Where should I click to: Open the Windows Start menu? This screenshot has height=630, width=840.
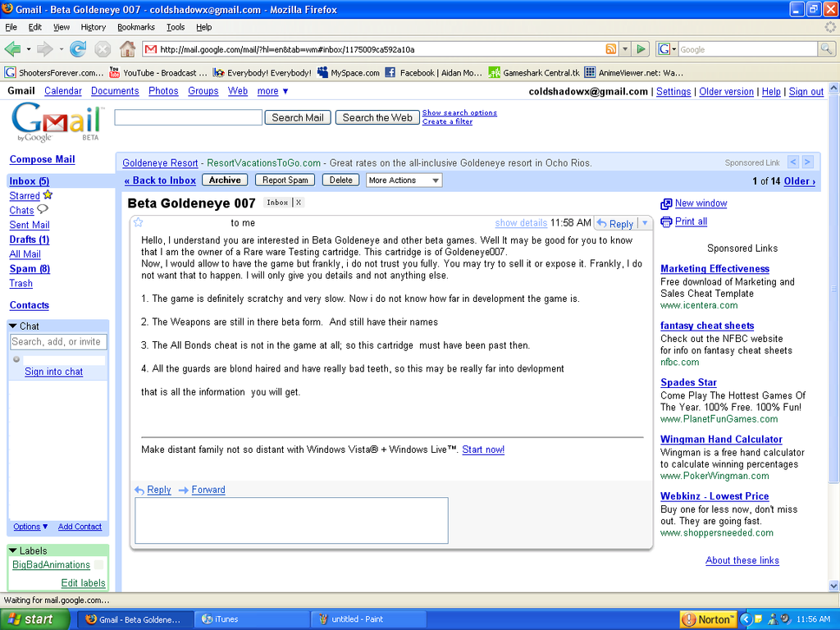pyautogui.click(x=34, y=619)
